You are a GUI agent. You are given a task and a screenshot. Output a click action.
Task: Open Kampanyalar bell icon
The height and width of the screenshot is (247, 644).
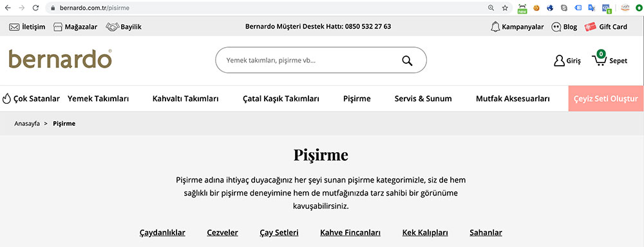tap(495, 26)
